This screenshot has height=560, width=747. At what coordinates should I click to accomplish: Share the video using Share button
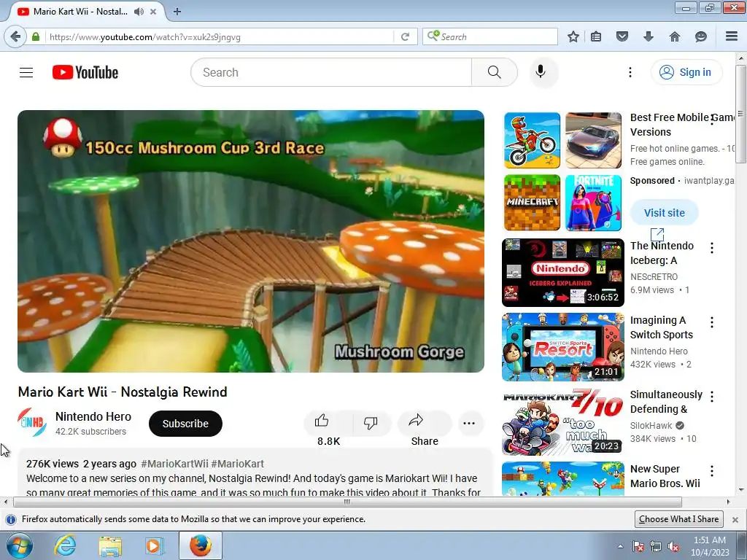point(425,422)
